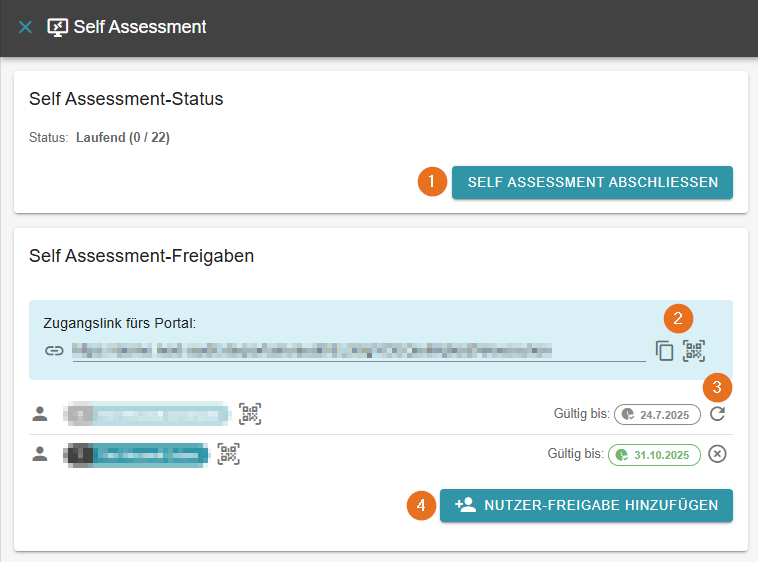Image resolution: width=758 pixels, height=562 pixels.
Task: Show QR code for the second user share
Action: point(229,454)
